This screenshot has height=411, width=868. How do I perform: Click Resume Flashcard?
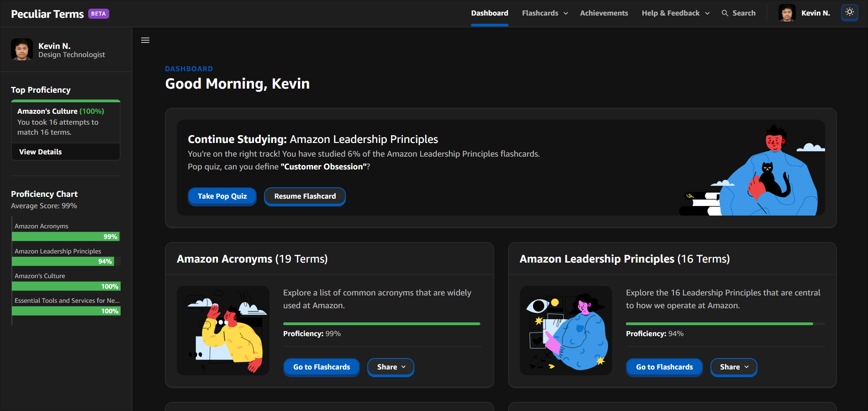click(x=305, y=196)
